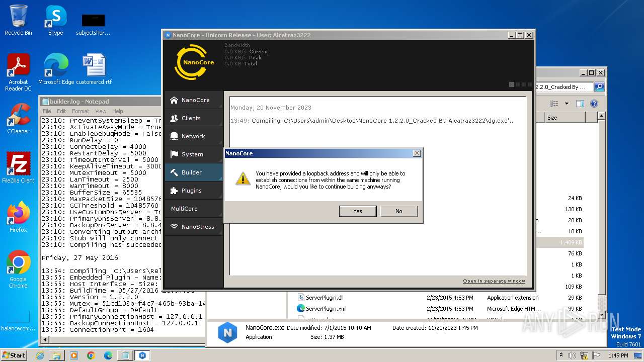The height and width of the screenshot is (362, 644).
Task: Open the Plugins tab
Action: [x=194, y=191]
